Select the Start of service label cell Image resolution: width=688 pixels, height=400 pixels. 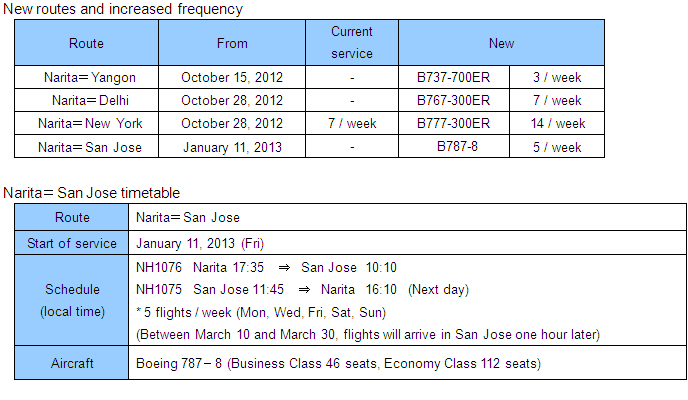(x=72, y=243)
